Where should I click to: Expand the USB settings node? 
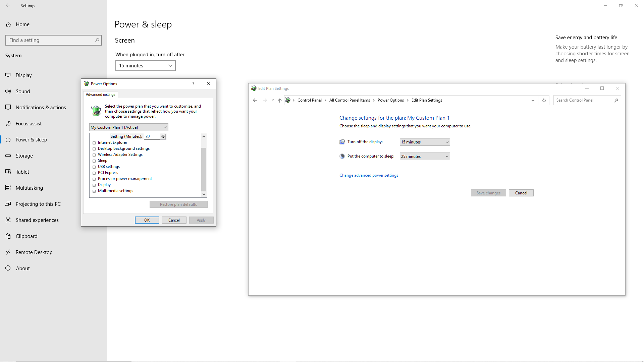[x=94, y=167]
